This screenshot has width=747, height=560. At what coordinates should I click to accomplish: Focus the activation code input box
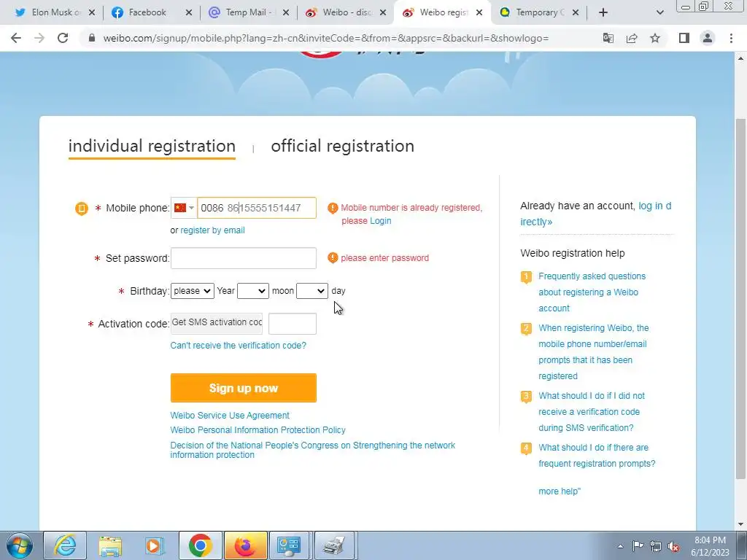click(x=293, y=324)
